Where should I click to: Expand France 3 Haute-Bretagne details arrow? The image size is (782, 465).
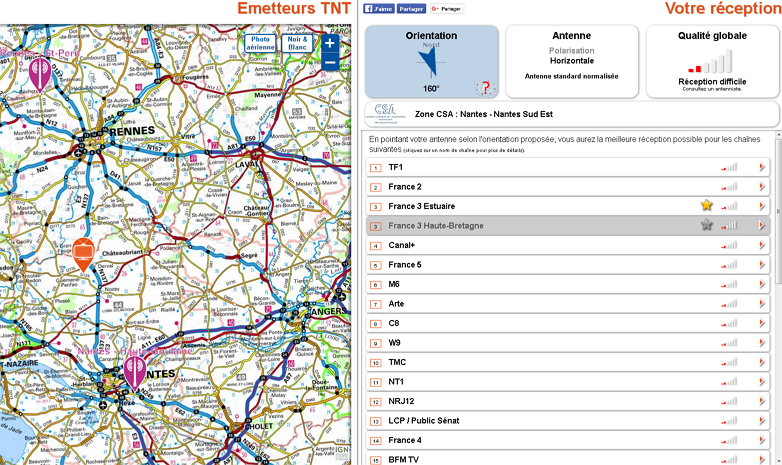tap(762, 226)
